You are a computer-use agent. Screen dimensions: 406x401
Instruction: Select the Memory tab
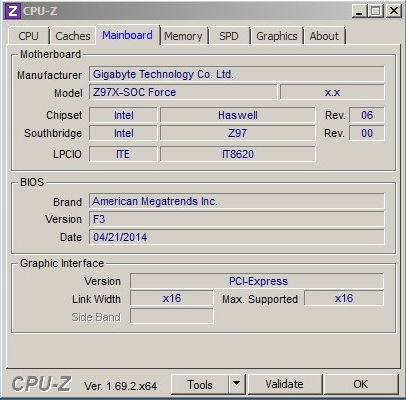184,36
